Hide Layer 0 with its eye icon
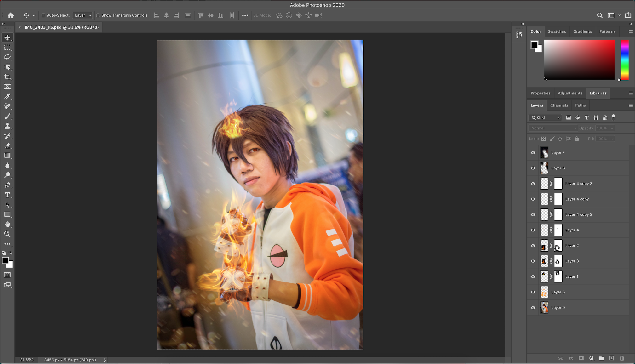Viewport: 635px width, 364px height. pyautogui.click(x=533, y=308)
